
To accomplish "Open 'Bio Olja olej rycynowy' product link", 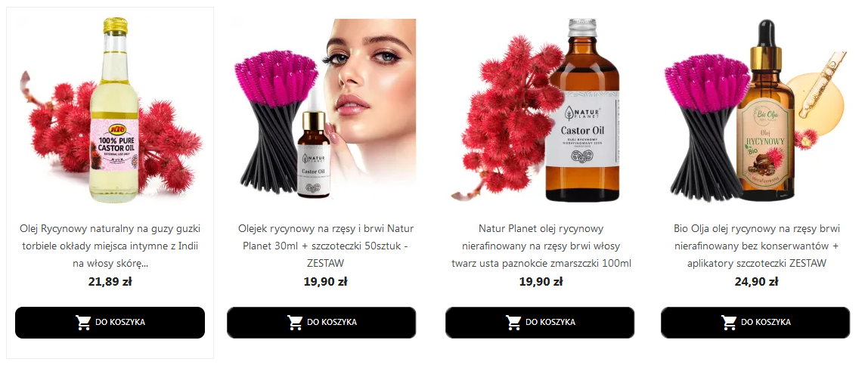I will pos(756,246).
